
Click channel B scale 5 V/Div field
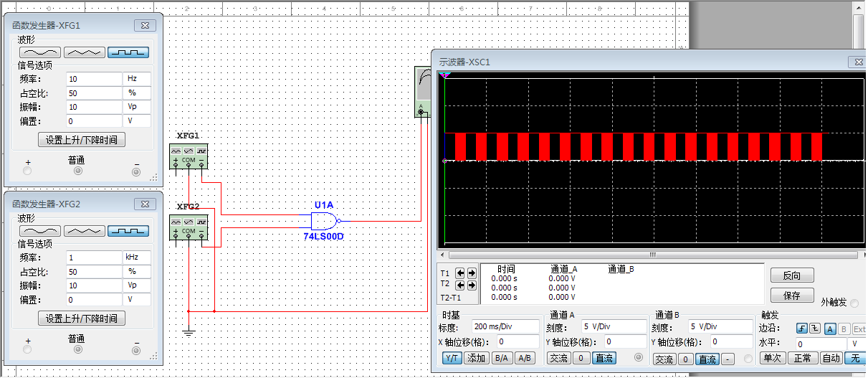click(719, 327)
